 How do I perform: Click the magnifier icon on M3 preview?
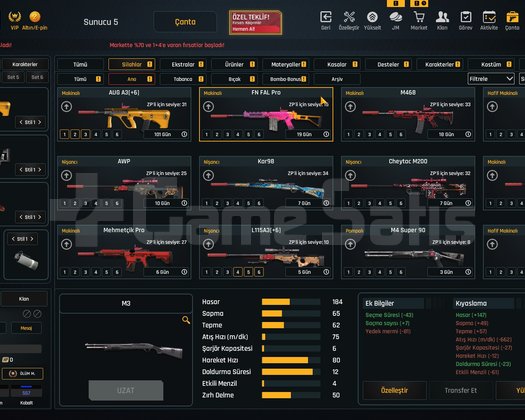pos(186,320)
